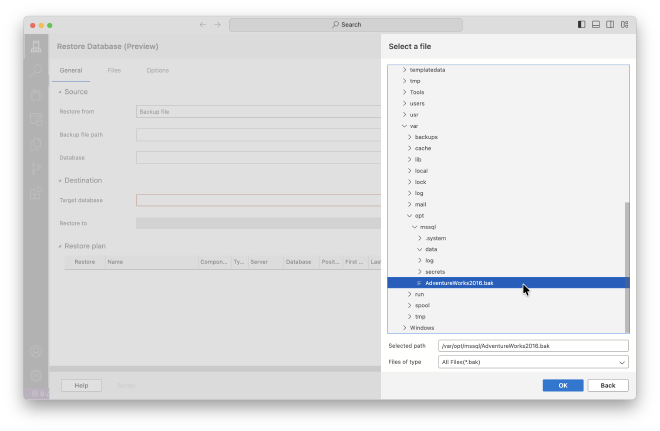
Task: Open the Files of type dropdown
Action: pyautogui.click(x=533, y=362)
